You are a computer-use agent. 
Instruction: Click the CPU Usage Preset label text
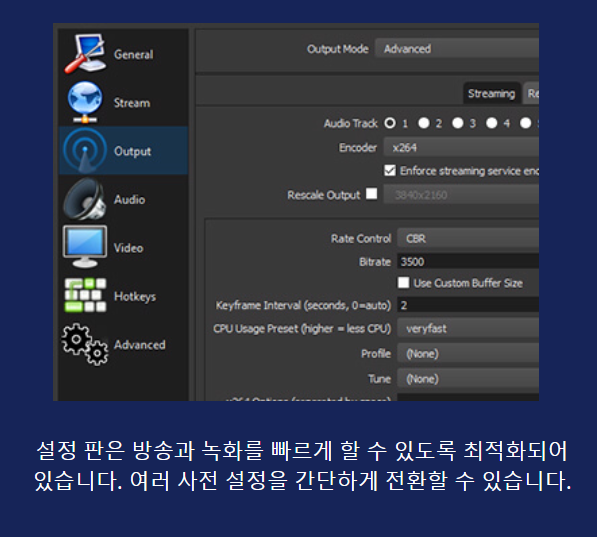[x=302, y=329]
